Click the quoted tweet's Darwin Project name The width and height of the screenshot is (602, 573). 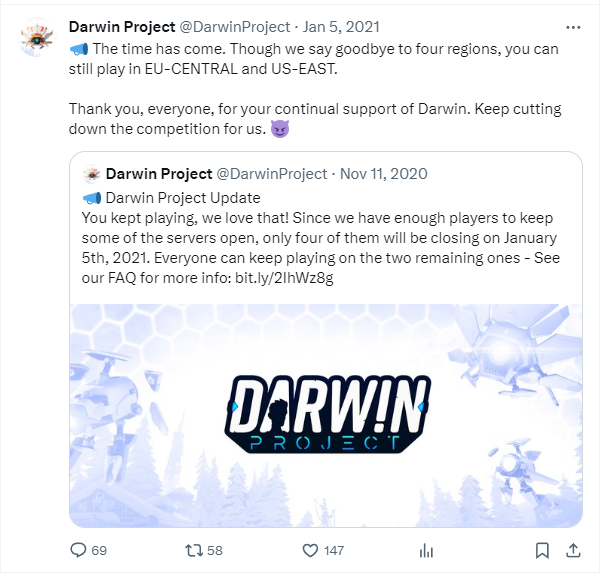pyautogui.click(x=159, y=174)
